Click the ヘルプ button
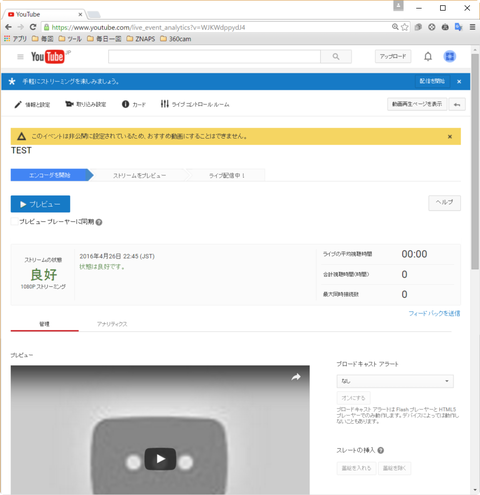Screen dimensions: 480x495 point(444,203)
